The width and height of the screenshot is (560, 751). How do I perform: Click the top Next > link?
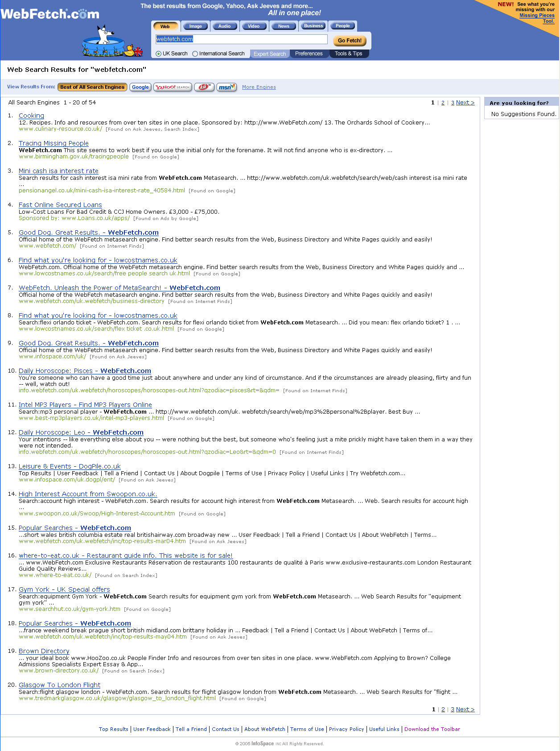(x=465, y=103)
